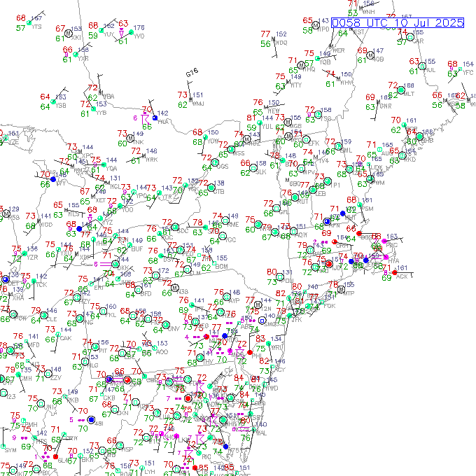Viewport: 476px width, 476px height.
Task: Click the HUL station circle
Action: point(422,66)
